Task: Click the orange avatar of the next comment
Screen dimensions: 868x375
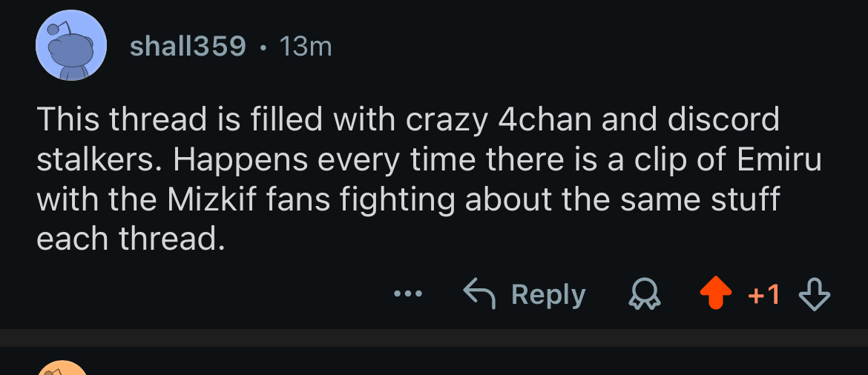Action: [x=62, y=368]
